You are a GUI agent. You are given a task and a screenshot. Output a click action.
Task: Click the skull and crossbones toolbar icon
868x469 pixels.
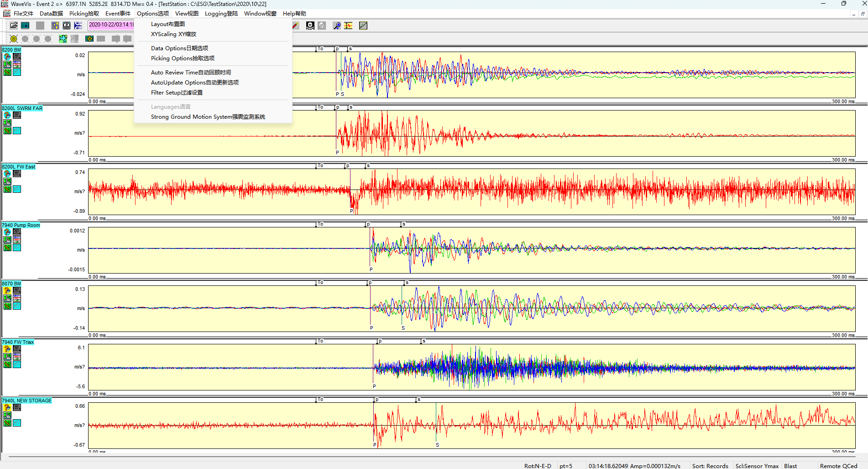(310, 26)
